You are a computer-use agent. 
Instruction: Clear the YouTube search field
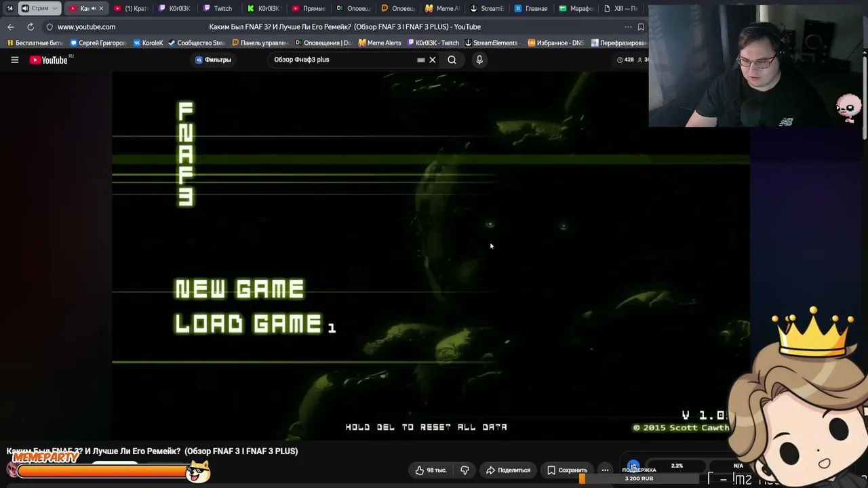(433, 60)
